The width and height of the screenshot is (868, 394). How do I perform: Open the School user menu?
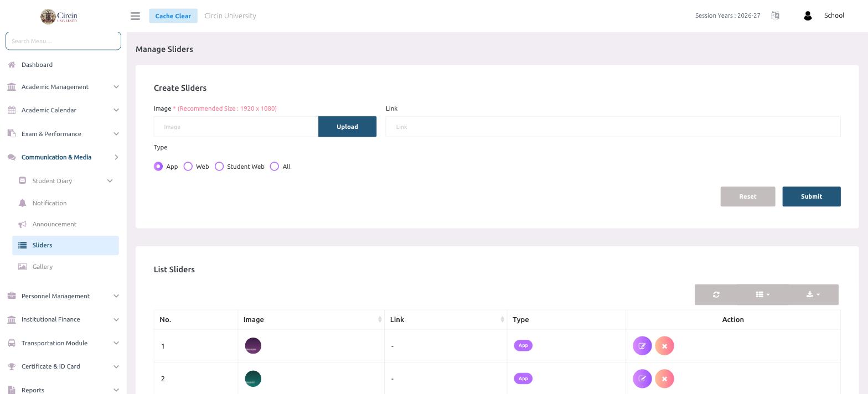pos(834,15)
